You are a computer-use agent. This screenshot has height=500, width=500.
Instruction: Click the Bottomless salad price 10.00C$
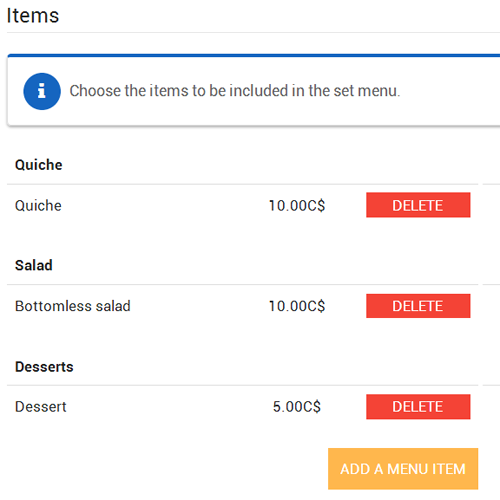point(297,306)
